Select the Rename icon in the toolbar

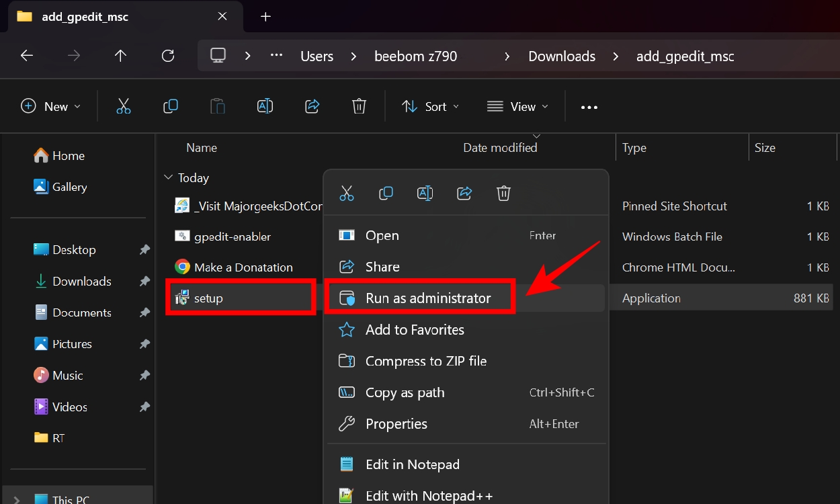[265, 106]
